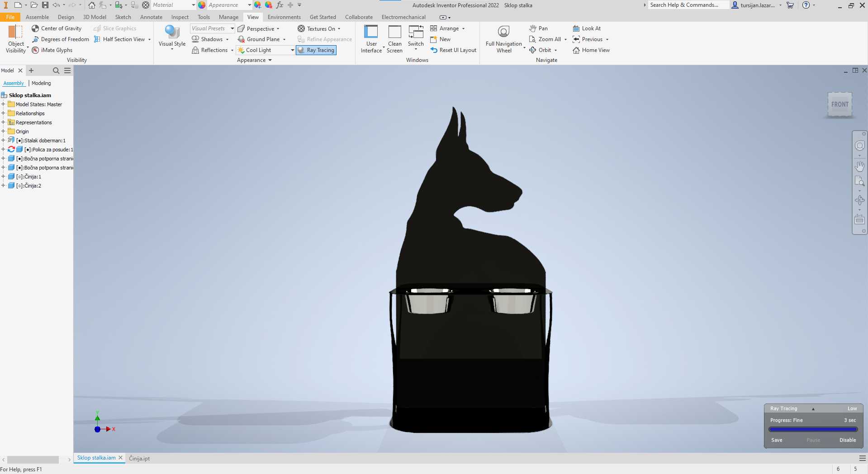This screenshot has width=868, height=474.
Task: Open Visual Style gallery
Action: [172, 38]
